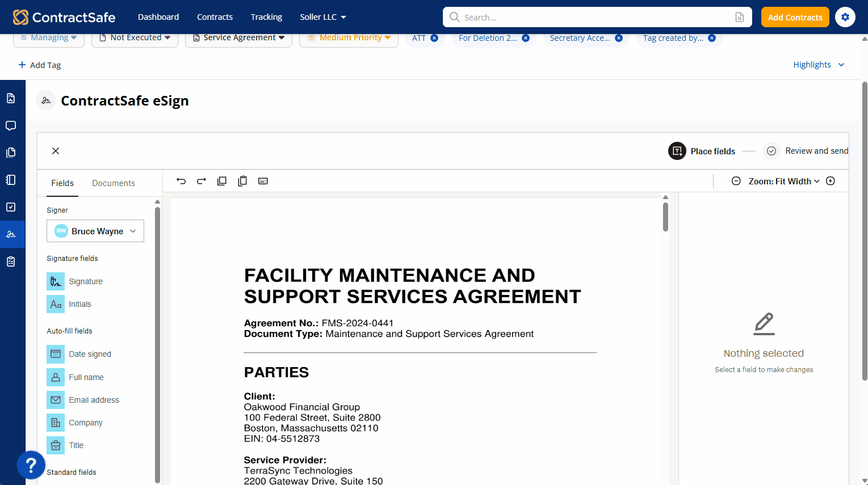This screenshot has height=485, width=868.
Task: Go to the Review and send step
Action: click(x=806, y=151)
